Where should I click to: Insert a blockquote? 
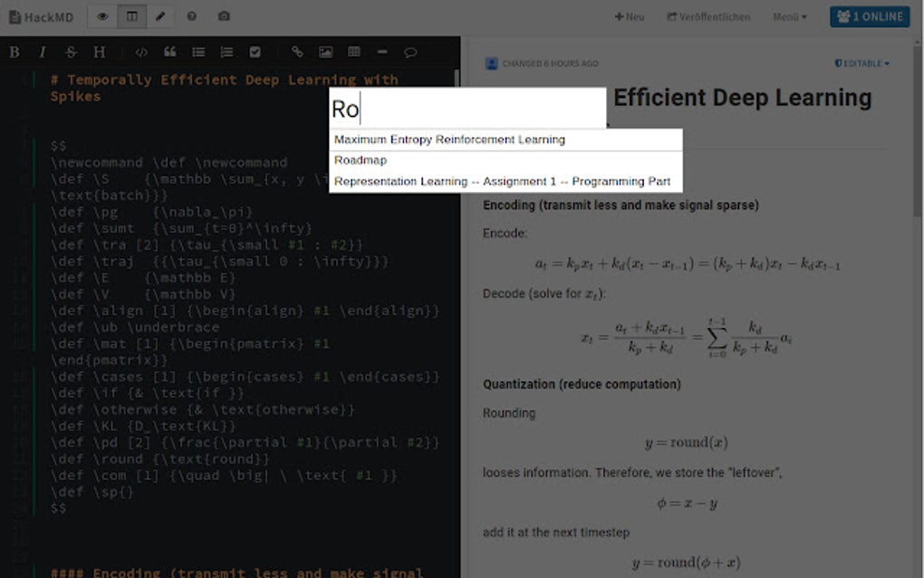click(x=169, y=52)
